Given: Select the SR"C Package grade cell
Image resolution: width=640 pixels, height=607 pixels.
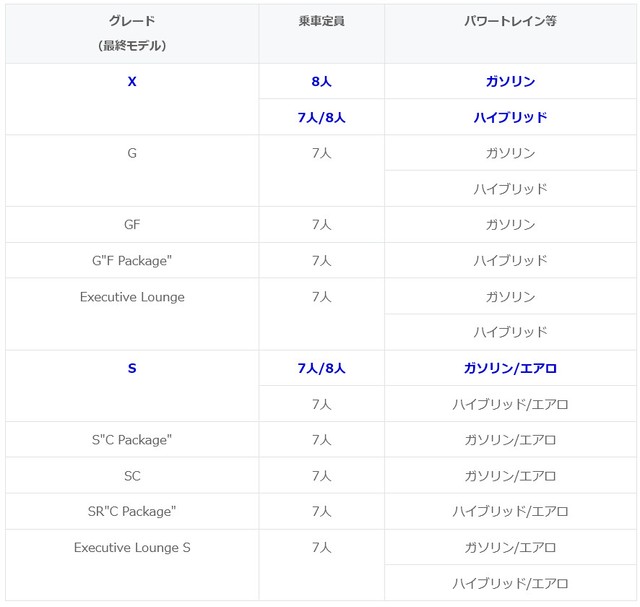Looking at the screenshot, I should [x=132, y=512].
